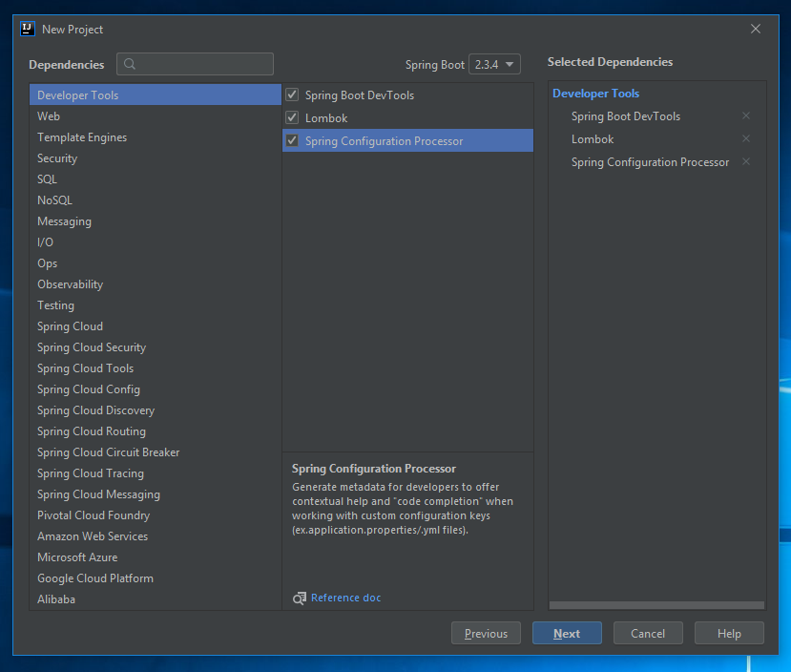This screenshot has width=791, height=672.
Task: Click Lombok in the Selected Dependencies panel
Action: point(593,139)
